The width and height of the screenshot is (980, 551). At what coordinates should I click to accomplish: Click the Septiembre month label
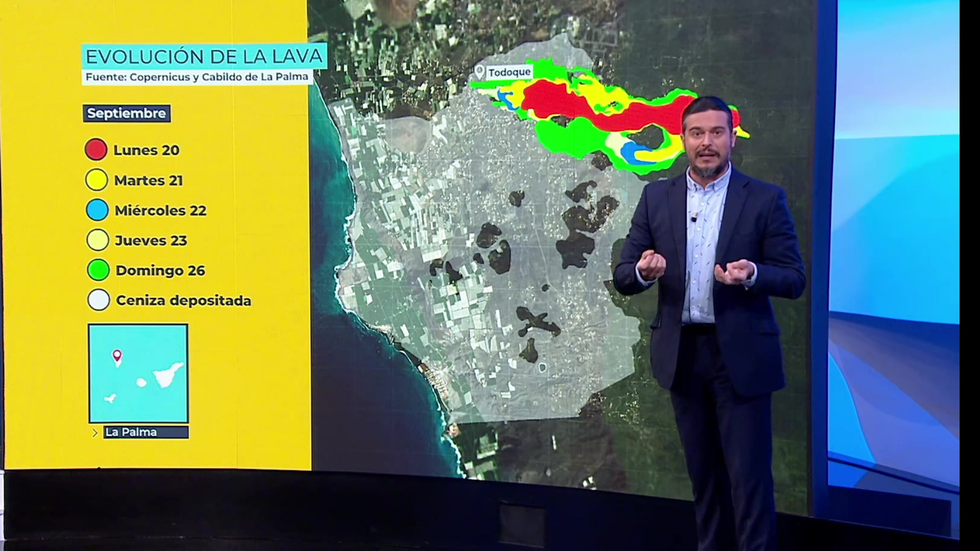pos(127,113)
